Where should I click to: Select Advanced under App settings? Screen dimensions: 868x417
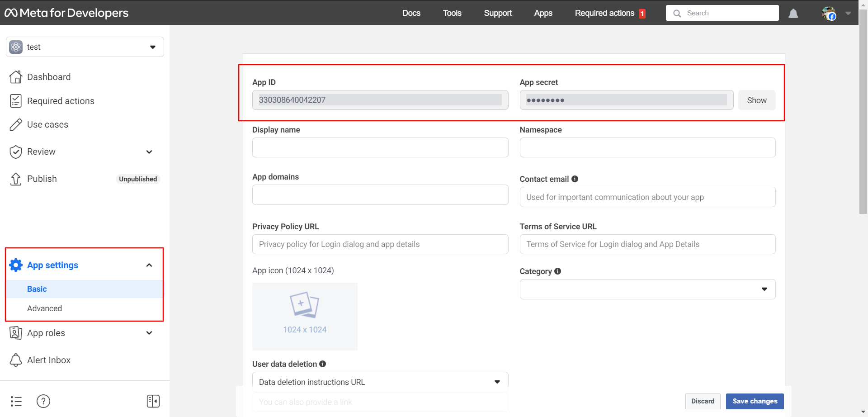click(x=44, y=308)
